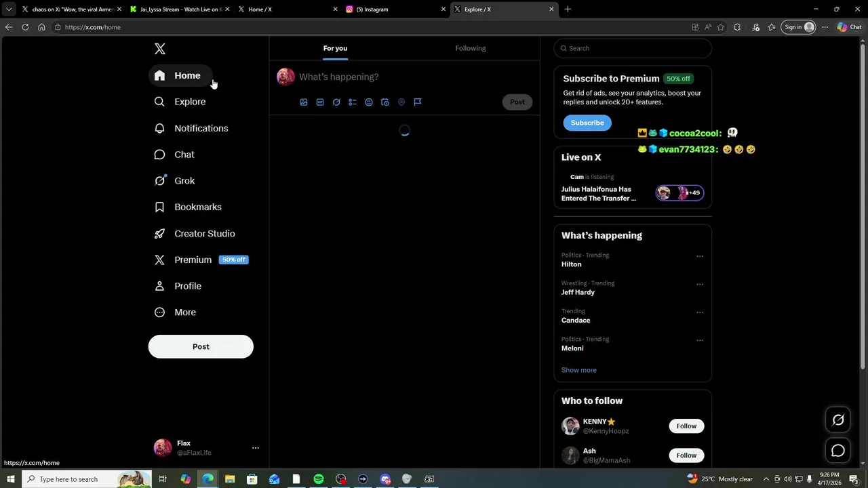Open the Jeff Hardy trending topic
This screenshot has height=488, width=868.
coord(578,292)
